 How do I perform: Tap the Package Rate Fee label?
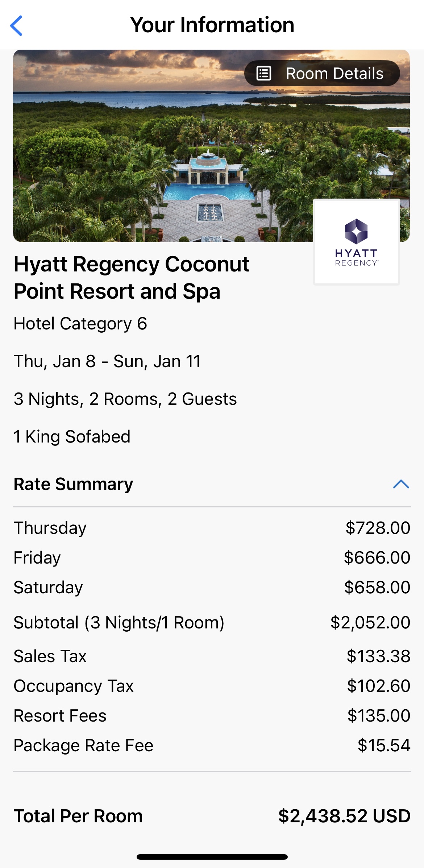83,746
